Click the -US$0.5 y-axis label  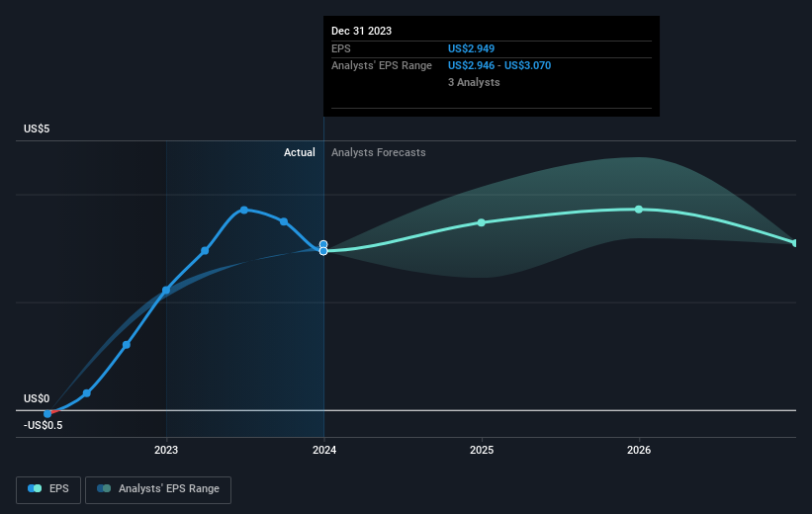coord(43,425)
